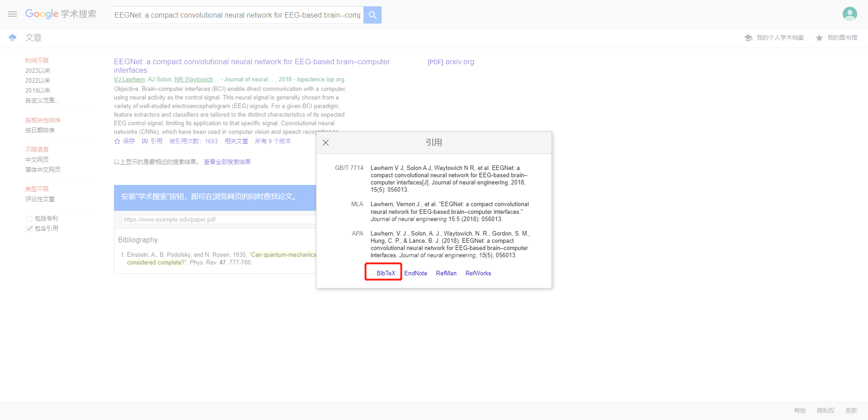Screen dimensions: 868x420
Task: Toggle the 包括专利 checkbox
Action: click(29, 219)
